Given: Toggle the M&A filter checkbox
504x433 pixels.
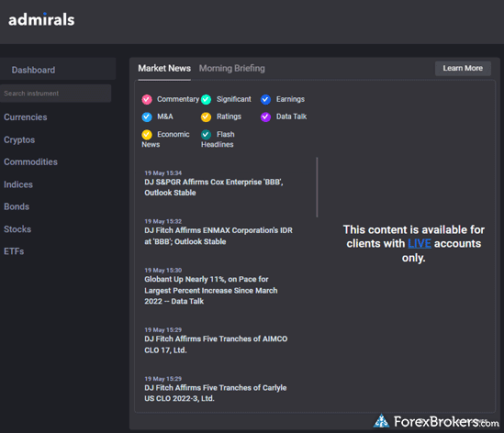Looking at the screenshot, I should tap(147, 117).
